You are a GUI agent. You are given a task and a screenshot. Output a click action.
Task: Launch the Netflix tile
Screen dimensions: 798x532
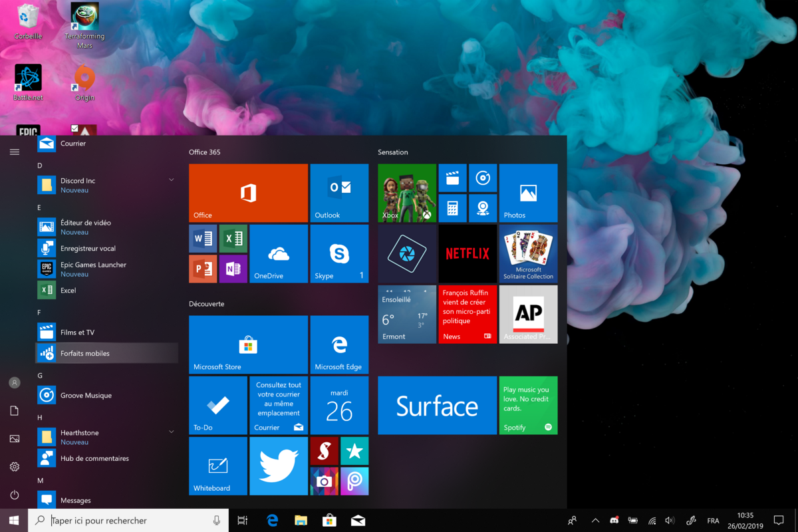pos(467,253)
